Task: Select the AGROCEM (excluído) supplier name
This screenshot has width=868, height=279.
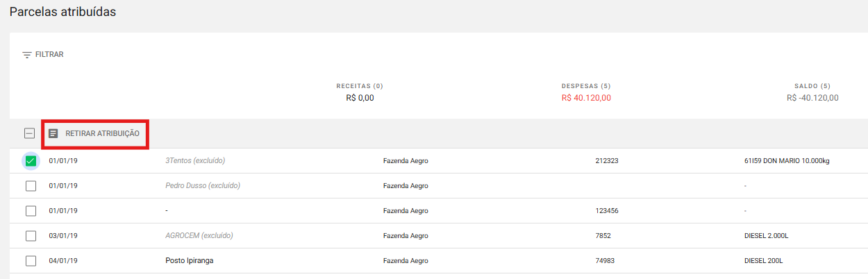Action: [199, 236]
